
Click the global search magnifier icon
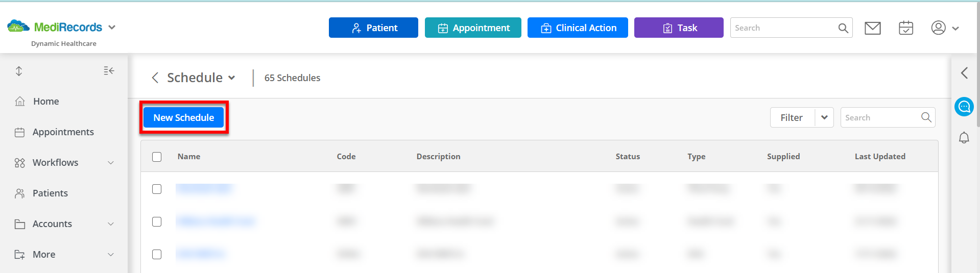pyautogui.click(x=843, y=28)
